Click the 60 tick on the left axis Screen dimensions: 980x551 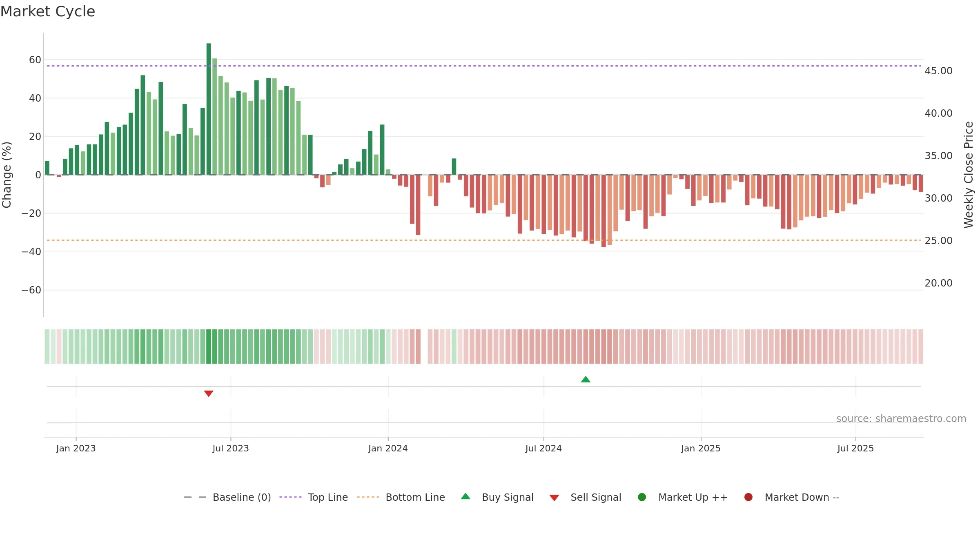35,60
